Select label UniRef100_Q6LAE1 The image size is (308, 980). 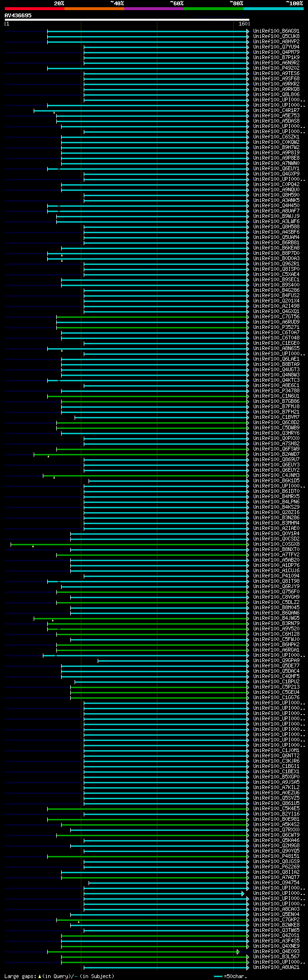pos(276,359)
